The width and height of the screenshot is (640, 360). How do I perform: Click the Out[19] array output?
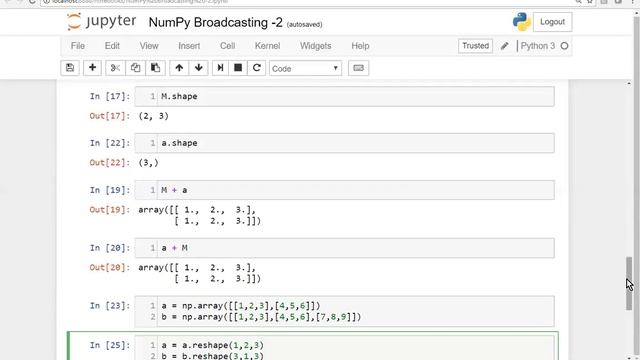pos(200,216)
